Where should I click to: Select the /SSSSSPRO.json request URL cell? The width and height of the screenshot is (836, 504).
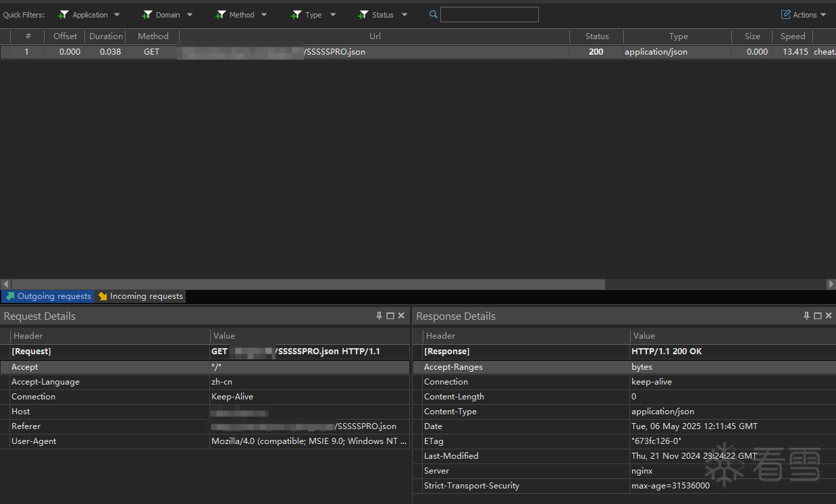[x=375, y=51]
